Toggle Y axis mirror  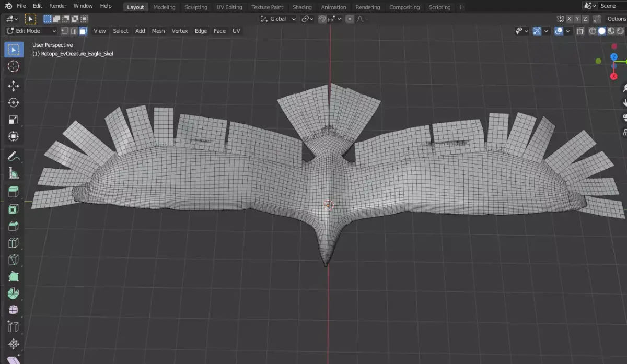[577, 19]
